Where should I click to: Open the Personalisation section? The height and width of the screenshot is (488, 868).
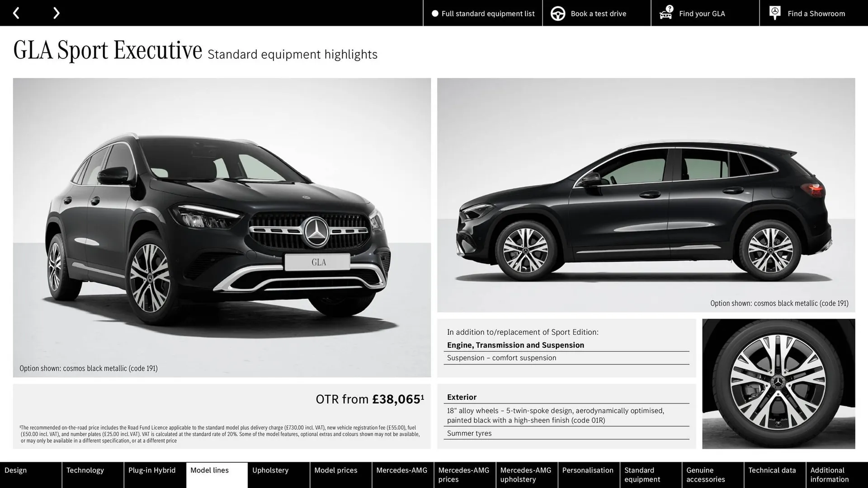[x=588, y=470]
